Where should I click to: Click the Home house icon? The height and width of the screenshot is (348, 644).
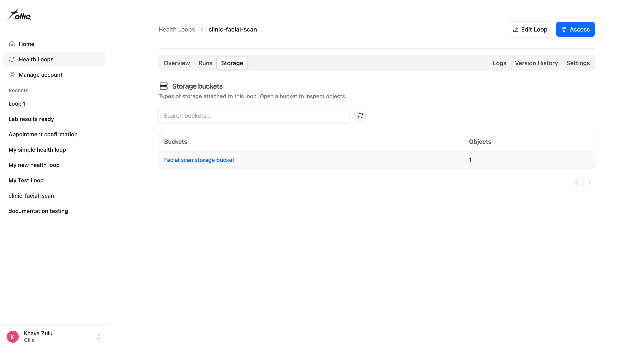tap(12, 44)
